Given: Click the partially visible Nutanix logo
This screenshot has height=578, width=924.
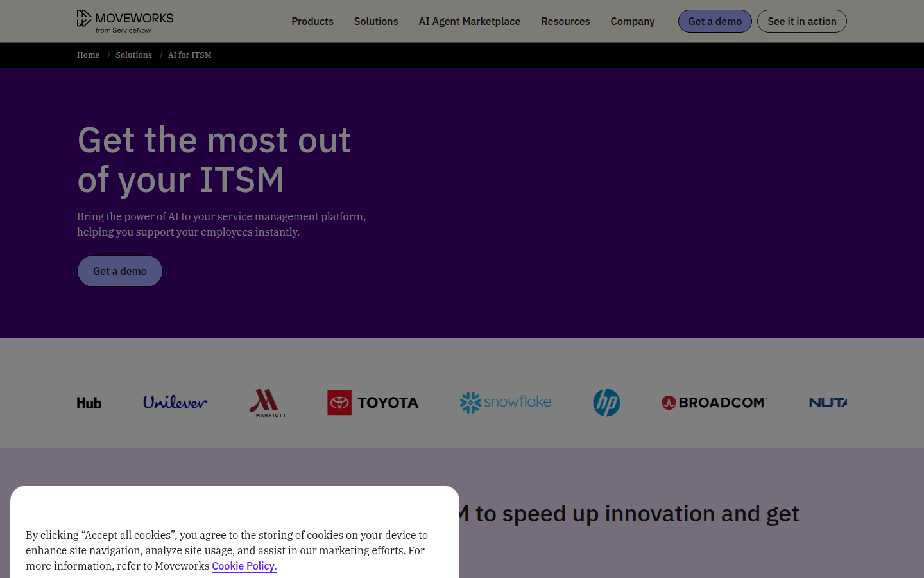Looking at the screenshot, I should point(828,403).
